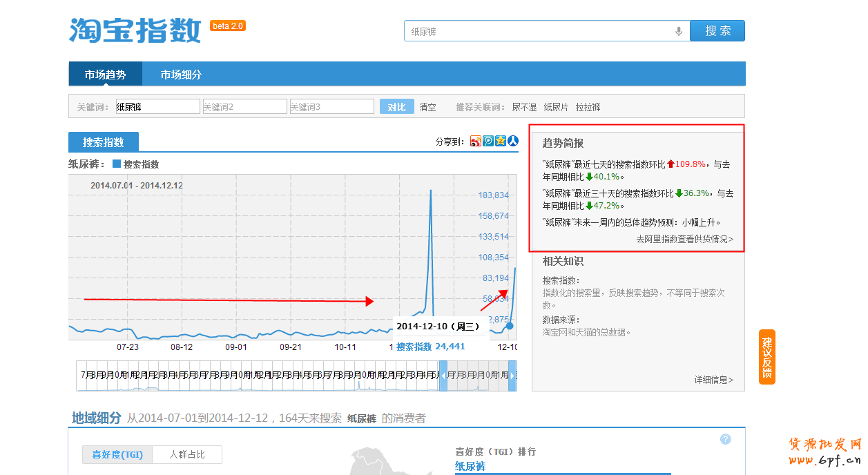Click the microphone voice search icon
Image resolution: width=868 pixels, height=475 pixels.
[x=679, y=31]
